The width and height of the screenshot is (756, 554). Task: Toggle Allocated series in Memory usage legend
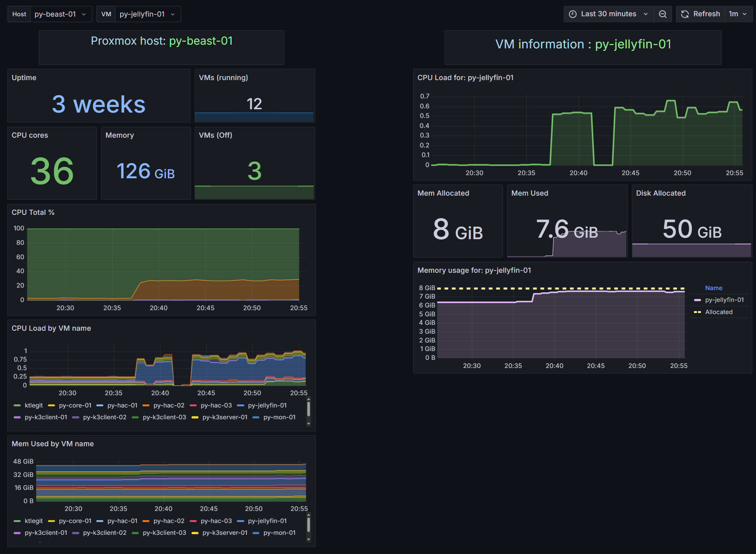tap(718, 312)
